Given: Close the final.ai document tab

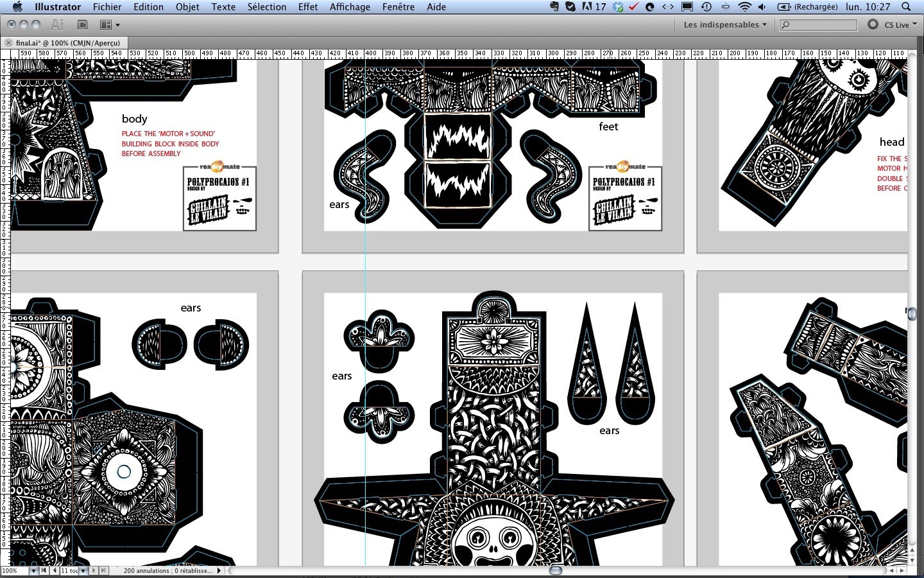Looking at the screenshot, I should point(8,43).
